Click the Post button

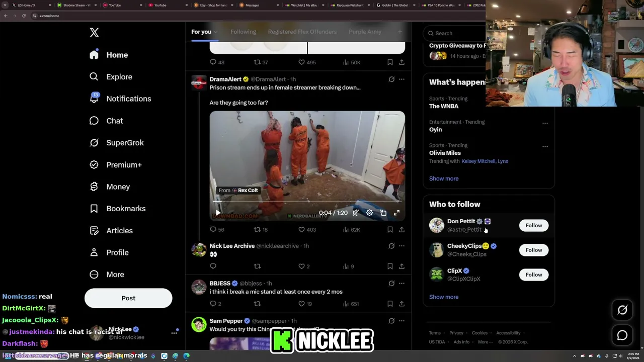[128, 298]
